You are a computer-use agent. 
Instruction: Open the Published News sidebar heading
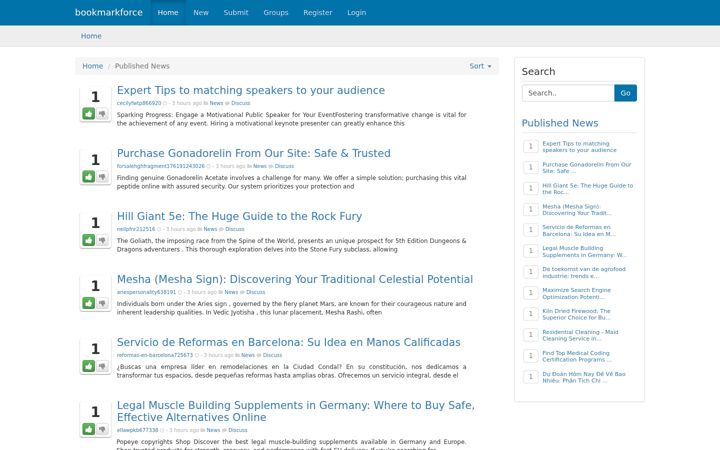click(560, 123)
